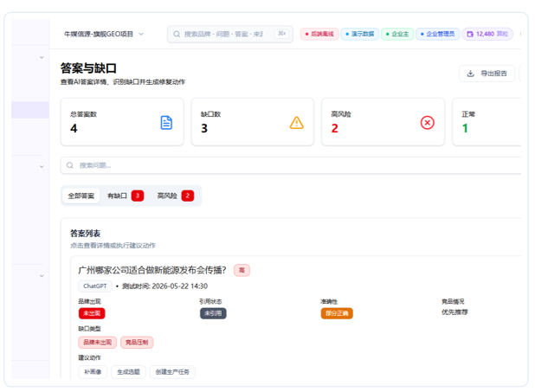This screenshot has width=535, height=392.
Task: Select the 全部答案 tab
Action: coord(81,196)
